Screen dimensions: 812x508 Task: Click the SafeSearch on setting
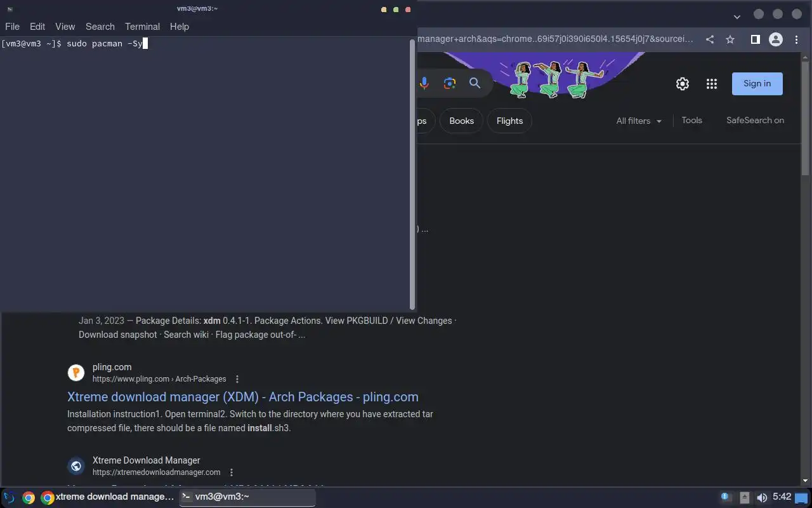755,120
